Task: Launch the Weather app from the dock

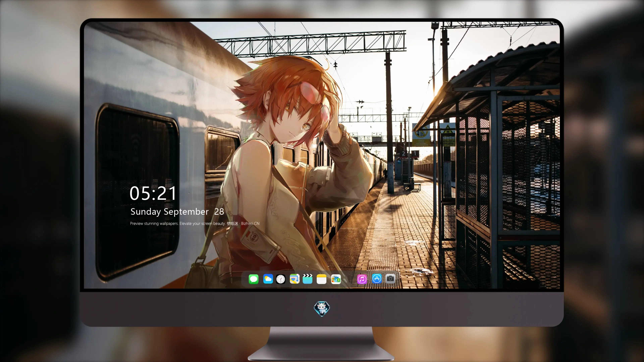Action: pos(268,279)
